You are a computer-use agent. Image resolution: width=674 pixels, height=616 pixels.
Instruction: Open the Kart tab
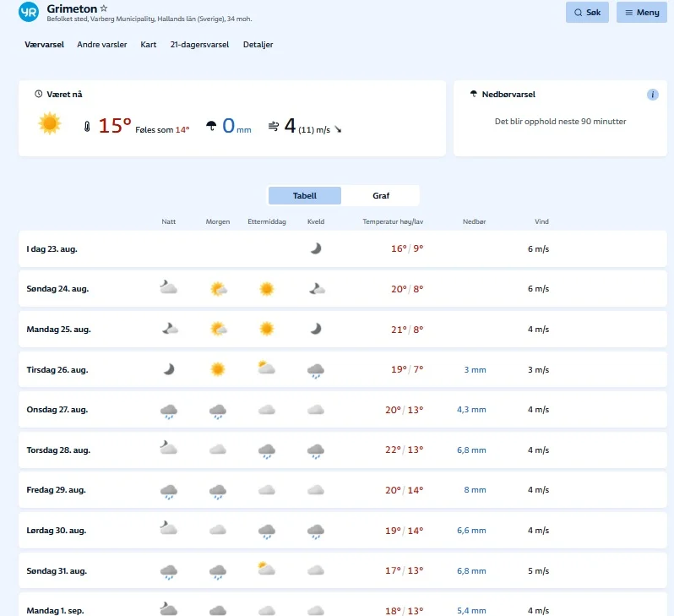(149, 45)
